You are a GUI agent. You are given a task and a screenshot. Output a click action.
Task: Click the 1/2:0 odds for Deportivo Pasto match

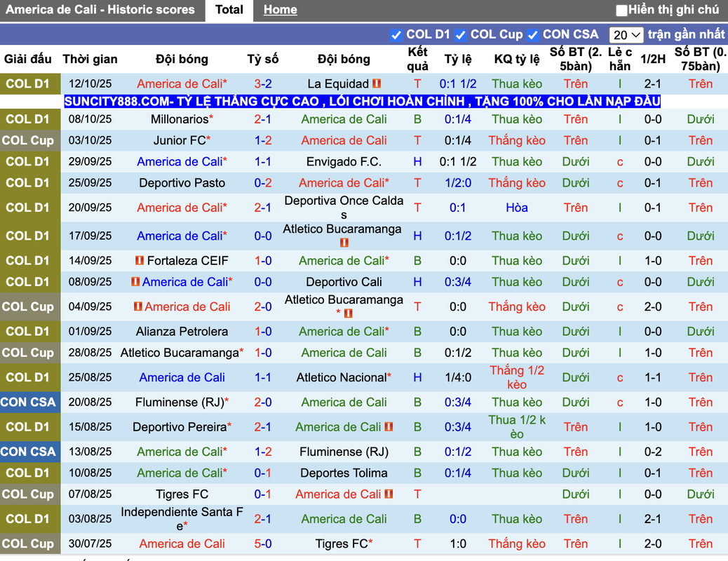458,183
